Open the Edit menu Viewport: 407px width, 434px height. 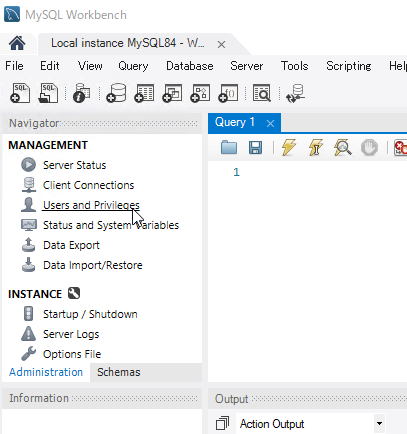[x=50, y=66]
